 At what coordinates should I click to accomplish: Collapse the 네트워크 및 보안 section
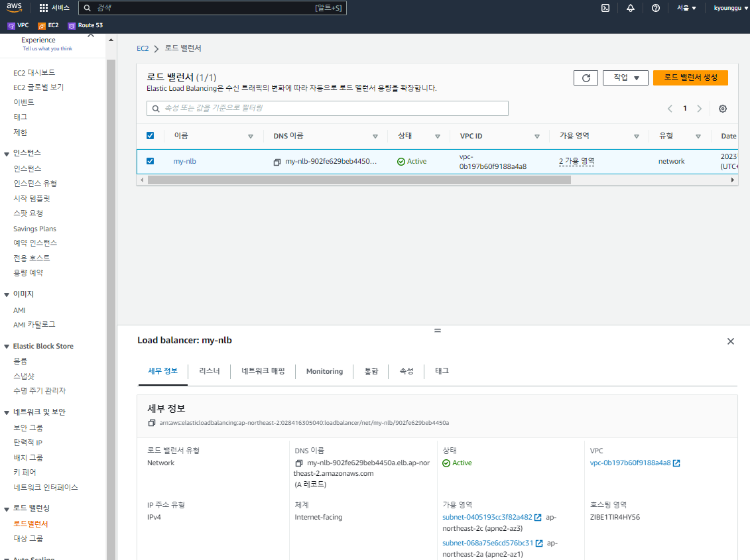(x=7, y=413)
